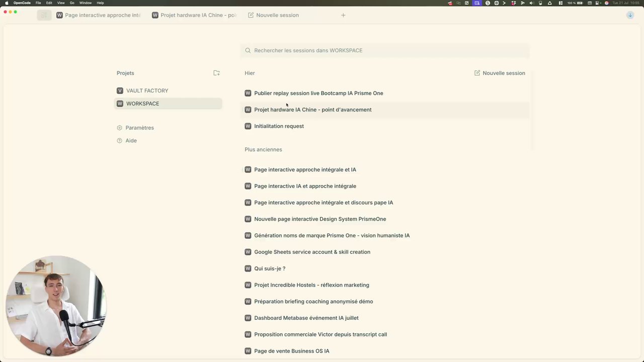Open session about discours pape IA
The height and width of the screenshot is (362, 644).
point(385,203)
